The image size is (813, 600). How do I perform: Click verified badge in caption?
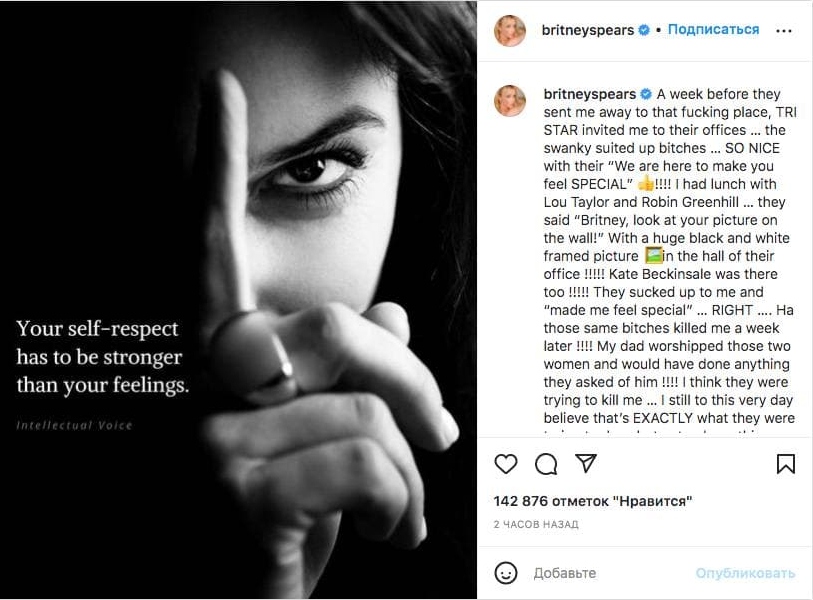[x=645, y=95]
